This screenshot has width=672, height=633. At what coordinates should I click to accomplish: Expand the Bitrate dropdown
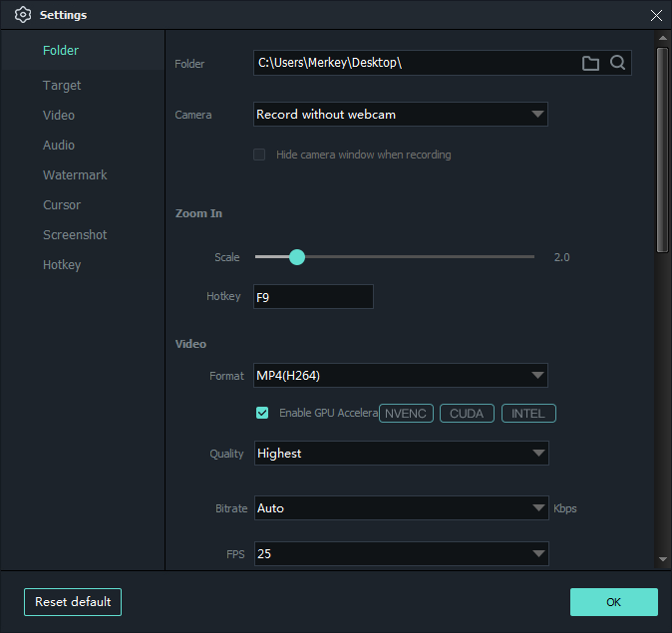400,508
